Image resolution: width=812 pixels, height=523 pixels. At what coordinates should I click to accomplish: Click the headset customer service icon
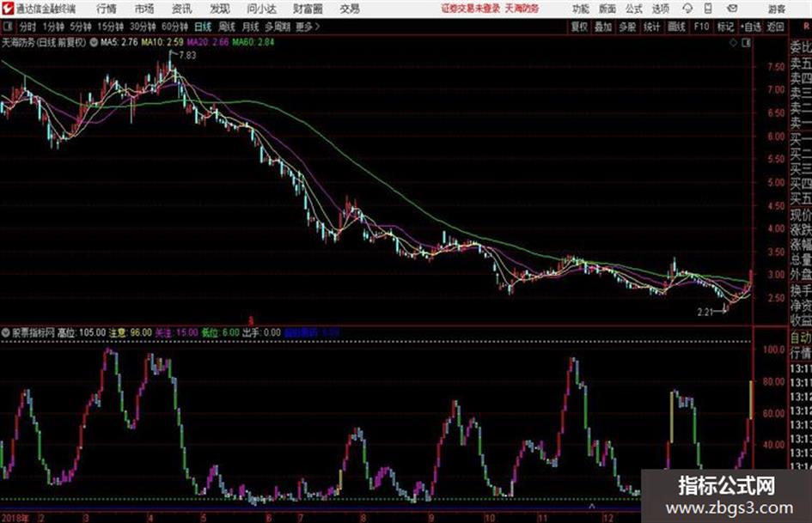(687, 9)
